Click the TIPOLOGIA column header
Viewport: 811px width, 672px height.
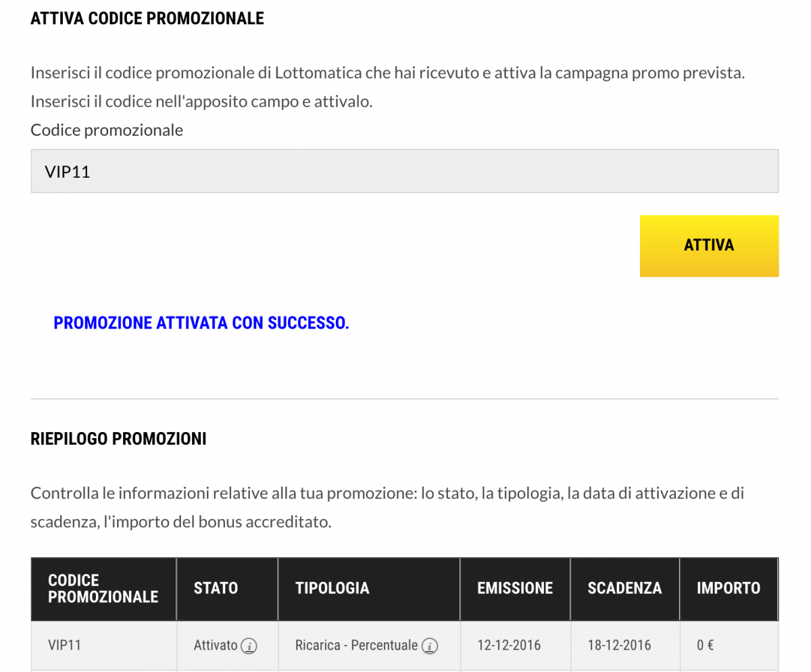[332, 588]
